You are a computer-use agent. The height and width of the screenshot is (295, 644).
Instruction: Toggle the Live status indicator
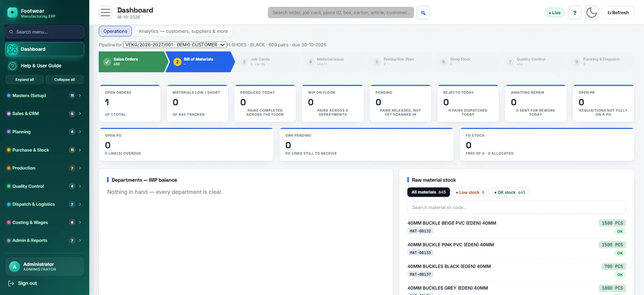555,12
